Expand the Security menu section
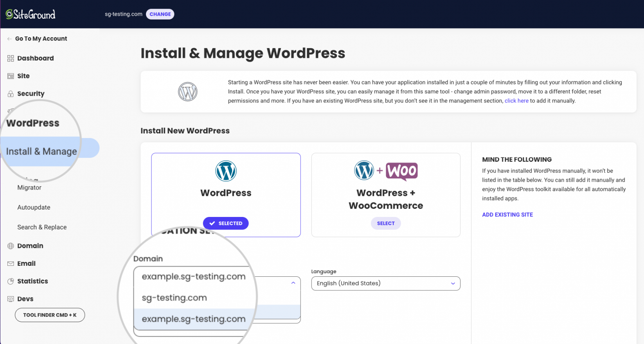Screen dimensions: 644x344 [31, 94]
